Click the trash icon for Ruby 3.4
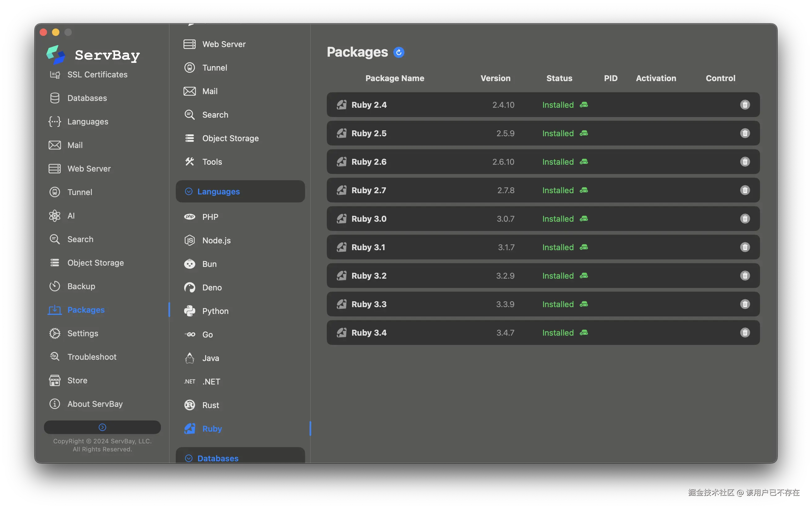Viewport: 812px width, 509px height. [745, 333]
